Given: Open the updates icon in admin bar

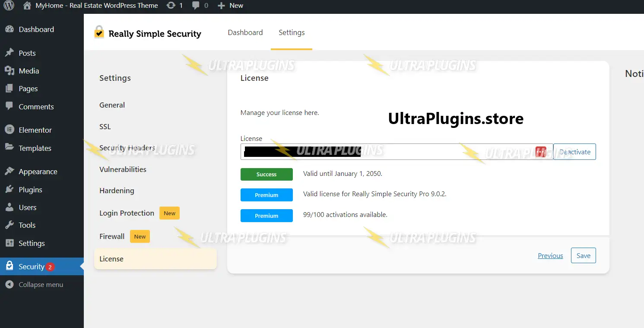Looking at the screenshot, I should coord(171,6).
